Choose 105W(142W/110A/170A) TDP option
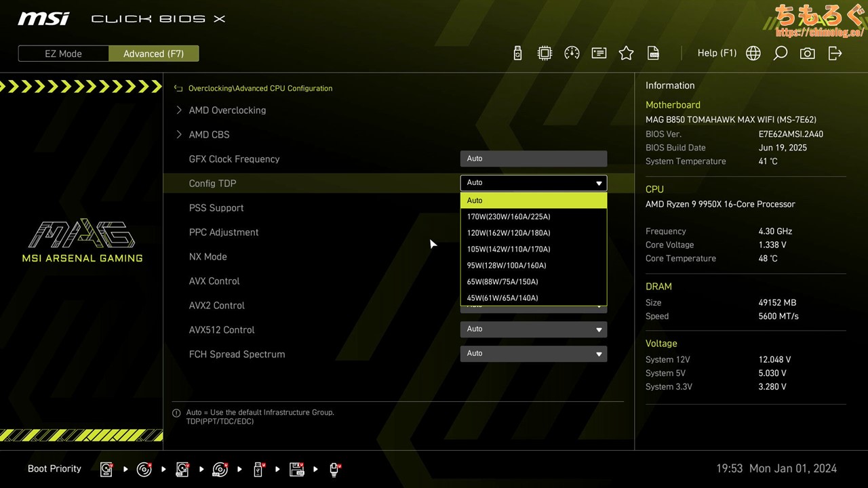This screenshot has height=488, width=868. [x=509, y=249]
